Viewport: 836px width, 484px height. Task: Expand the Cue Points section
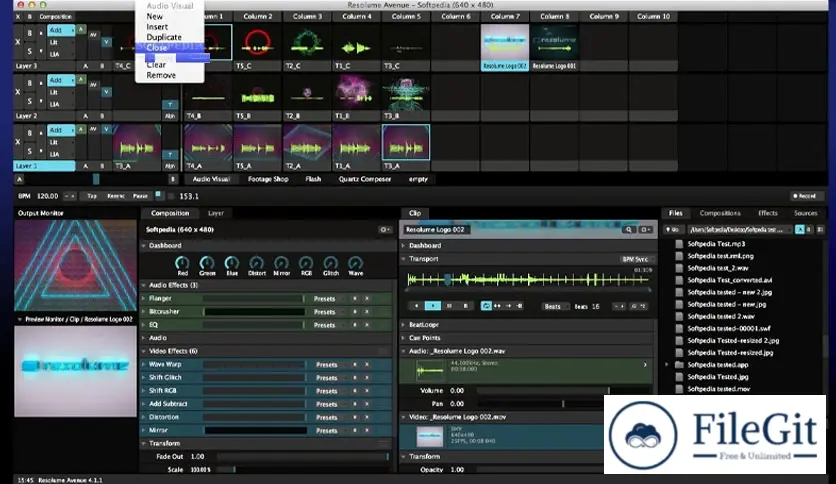click(404, 338)
